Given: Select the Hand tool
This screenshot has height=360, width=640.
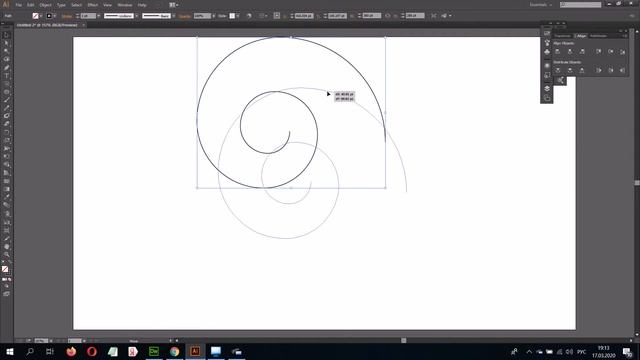Looking at the screenshot, I should pos(6,247).
